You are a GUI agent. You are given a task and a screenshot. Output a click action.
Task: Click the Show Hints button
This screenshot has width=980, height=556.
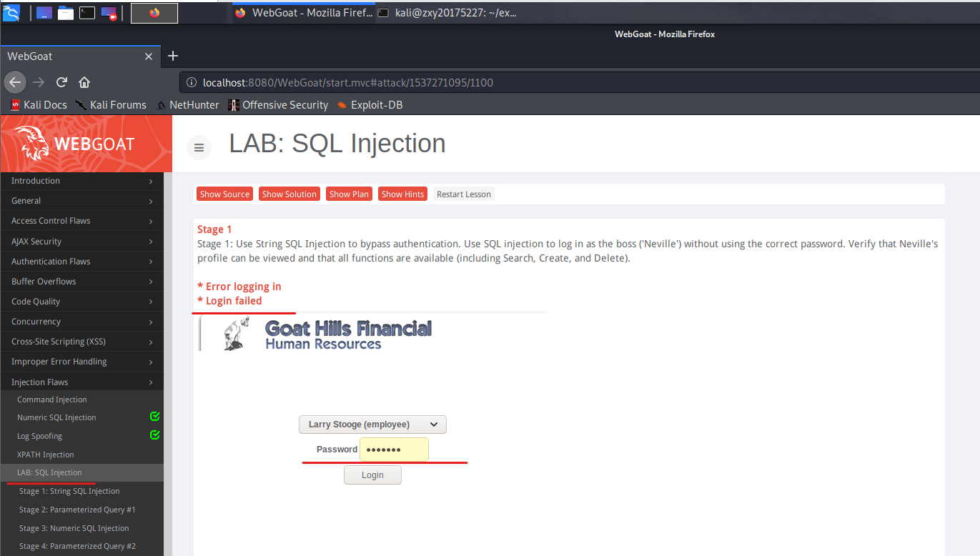pos(402,194)
